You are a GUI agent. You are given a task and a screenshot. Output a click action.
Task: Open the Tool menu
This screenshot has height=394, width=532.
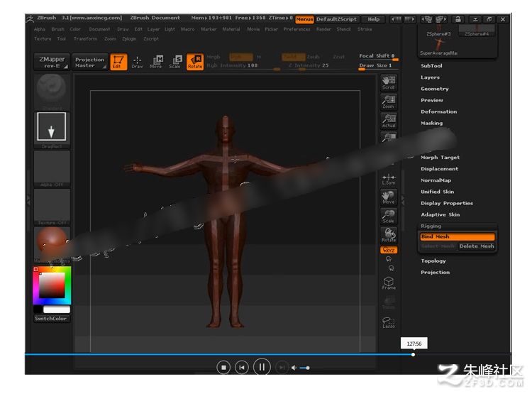62,39
